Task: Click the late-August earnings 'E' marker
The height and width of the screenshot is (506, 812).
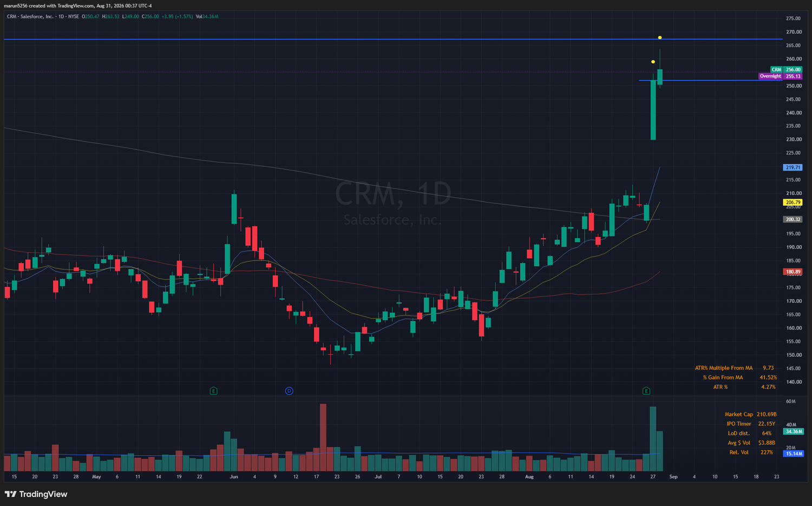Action: pos(646,391)
